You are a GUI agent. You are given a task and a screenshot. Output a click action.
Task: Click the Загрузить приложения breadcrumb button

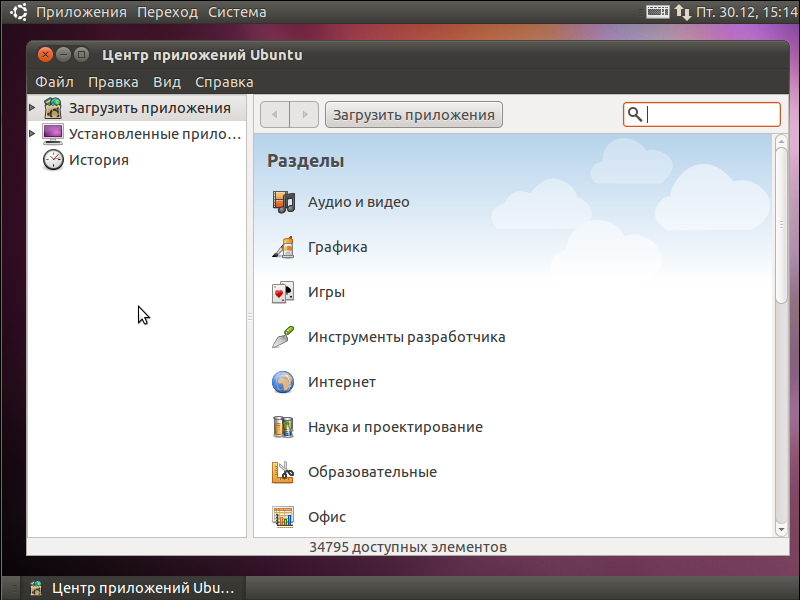coord(414,114)
